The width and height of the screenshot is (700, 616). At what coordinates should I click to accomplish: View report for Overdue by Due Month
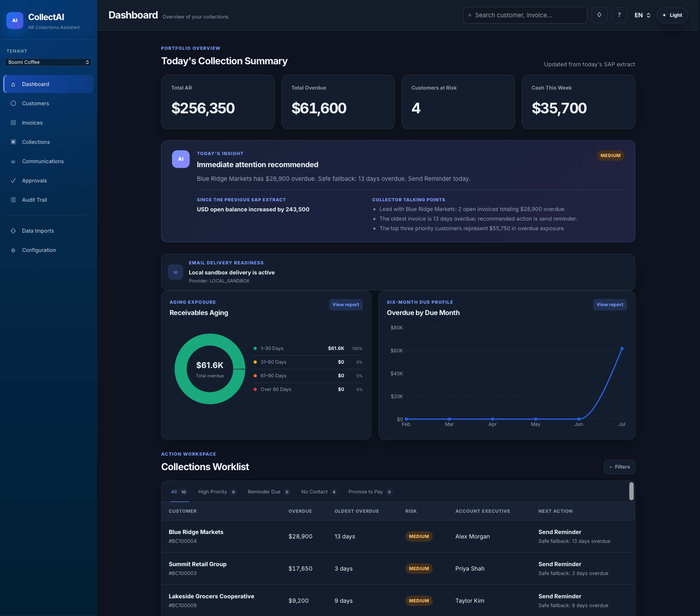pos(610,305)
